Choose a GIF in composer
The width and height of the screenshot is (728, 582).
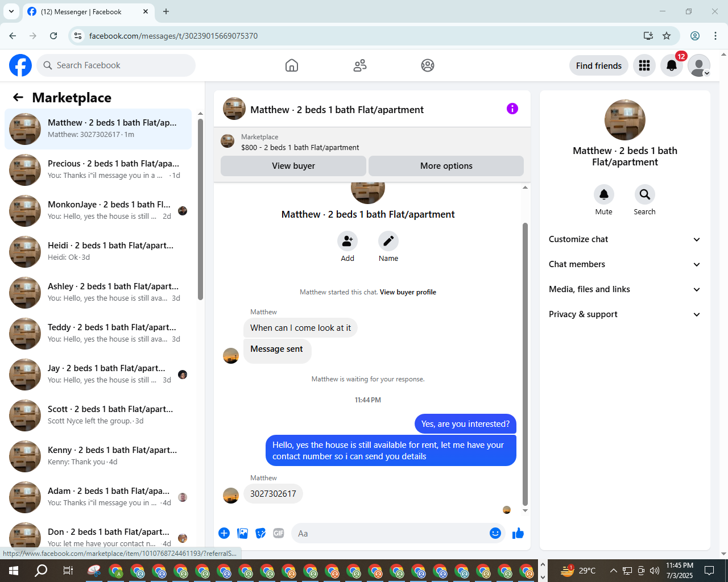coord(279,533)
